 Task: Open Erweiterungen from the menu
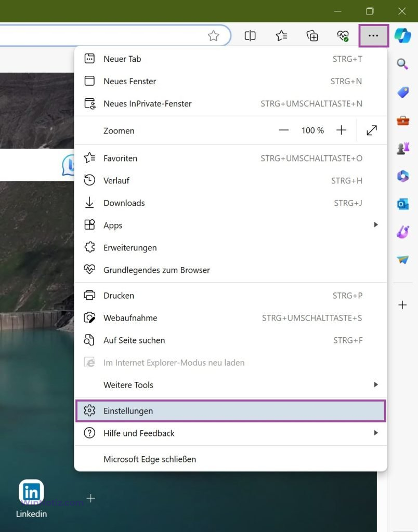click(x=230, y=248)
